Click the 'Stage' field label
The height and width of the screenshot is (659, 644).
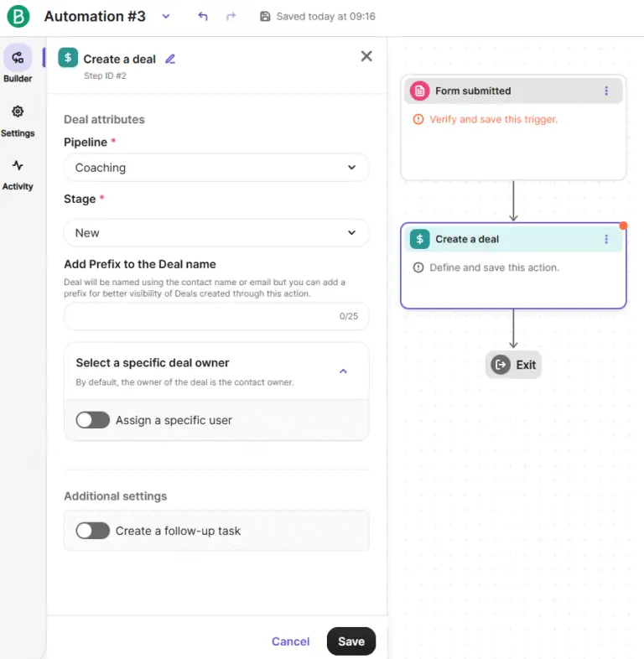(x=80, y=200)
